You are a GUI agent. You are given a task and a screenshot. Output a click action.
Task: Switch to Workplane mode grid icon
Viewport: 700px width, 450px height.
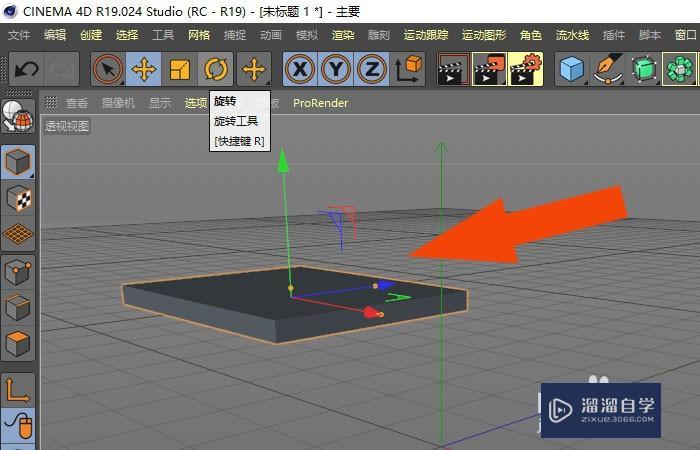pos(18,233)
